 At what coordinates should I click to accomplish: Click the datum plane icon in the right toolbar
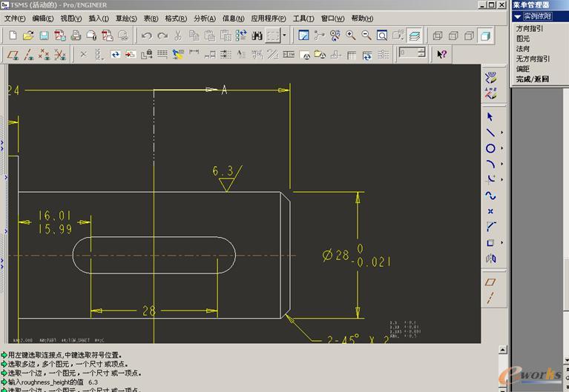point(490,282)
